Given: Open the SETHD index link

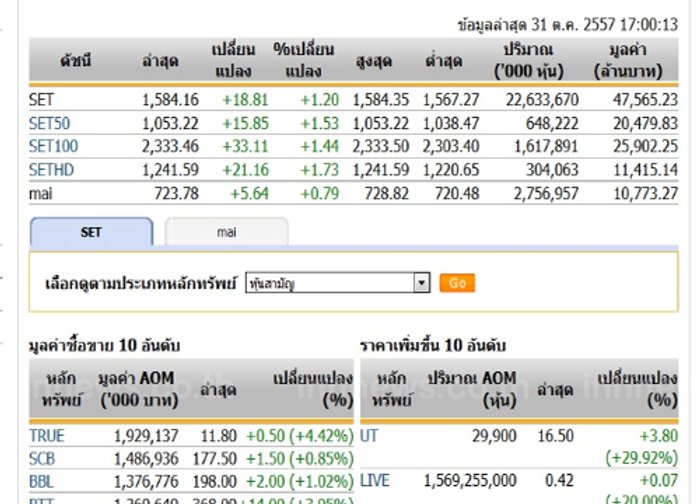Looking at the screenshot, I should pyautogui.click(x=51, y=170).
